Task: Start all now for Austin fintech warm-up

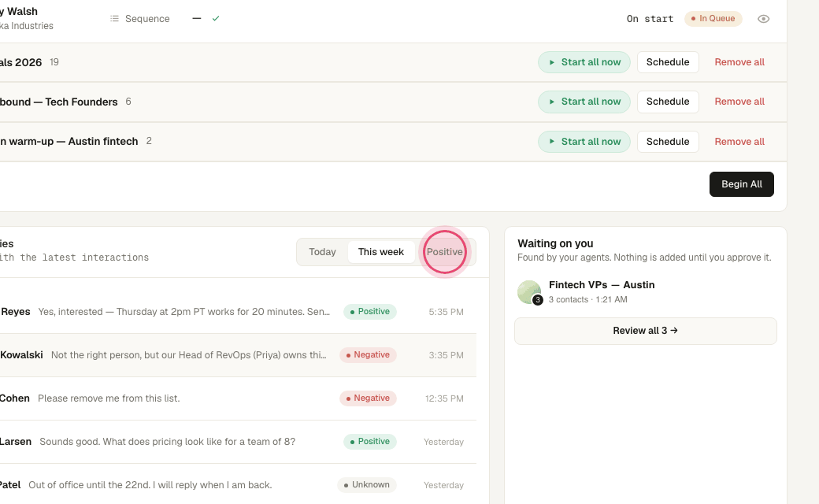Action: pyautogui.click(x=584, y=142)
